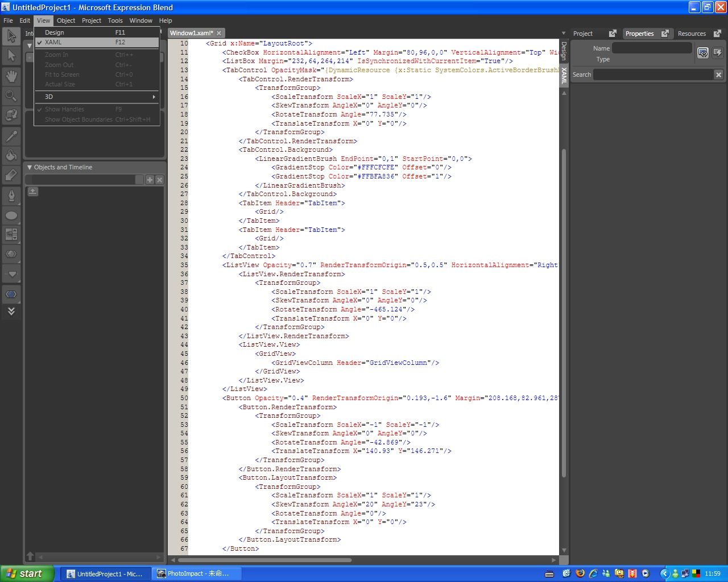Choose the Pan hand tool
The height and width of the screenshot is (582, 728).
point(11,76)
